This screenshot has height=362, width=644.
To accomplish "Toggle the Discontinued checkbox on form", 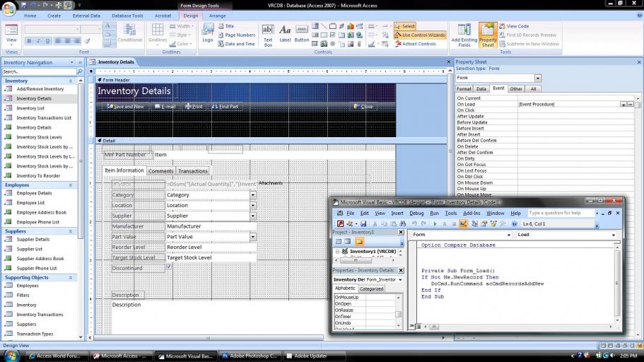I will pyautogui.click(x=169, y=267).
